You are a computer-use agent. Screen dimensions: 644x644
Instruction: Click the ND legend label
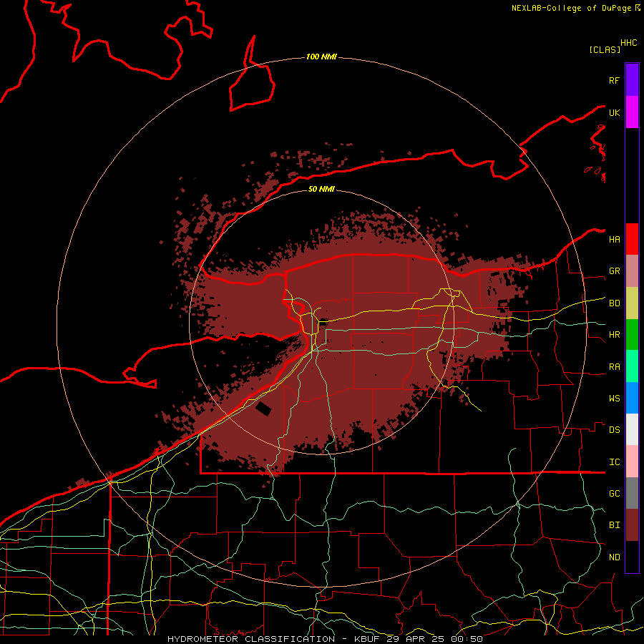(614, 557)
